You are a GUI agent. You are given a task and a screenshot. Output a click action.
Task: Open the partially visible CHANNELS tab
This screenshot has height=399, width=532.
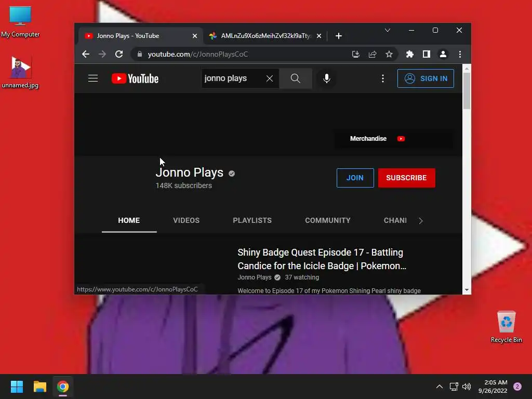[x=395, y=220]
